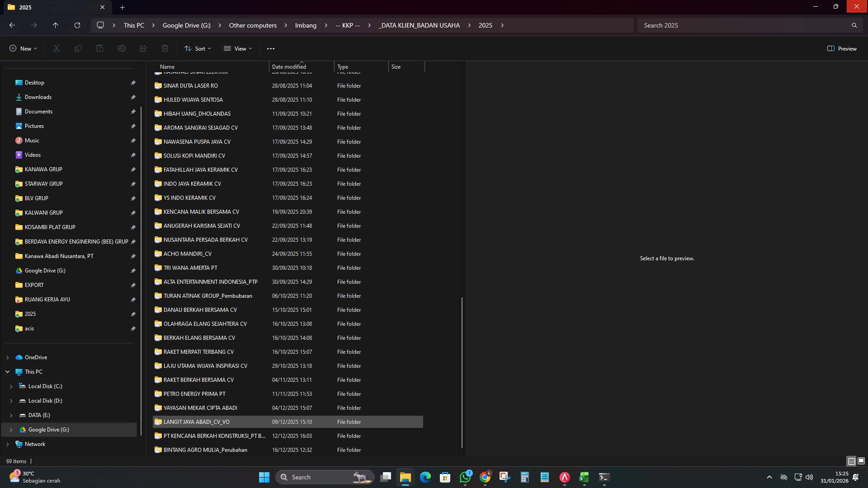Open a new Explorer tab
Viewport: 868px width, 488px height.
coord(122,7)
